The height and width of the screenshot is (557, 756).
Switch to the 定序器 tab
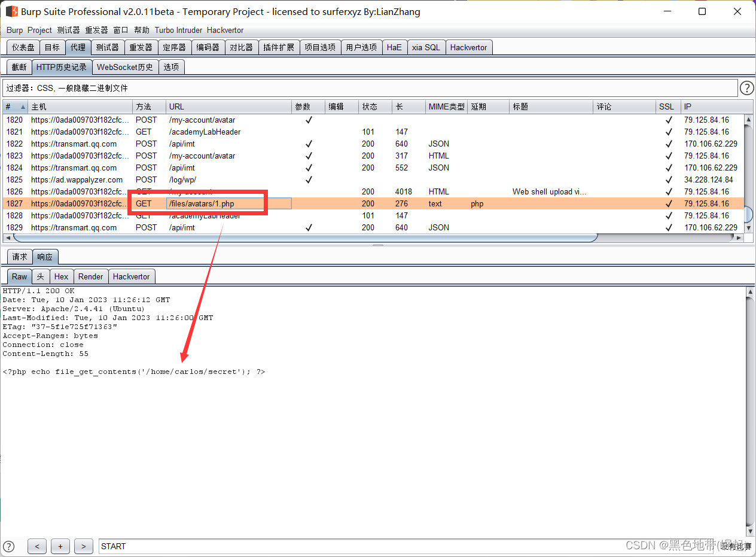(175, 47)
